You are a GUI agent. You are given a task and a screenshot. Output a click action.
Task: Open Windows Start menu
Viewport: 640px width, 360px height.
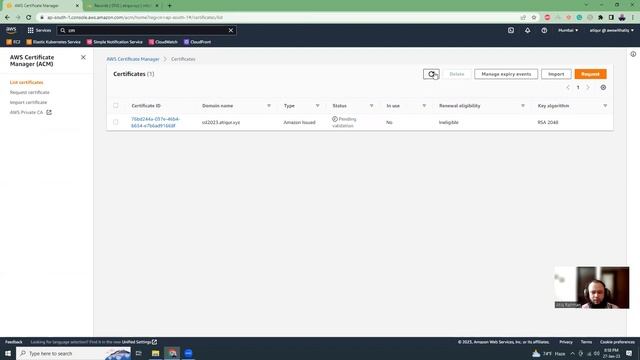point(8,353)
